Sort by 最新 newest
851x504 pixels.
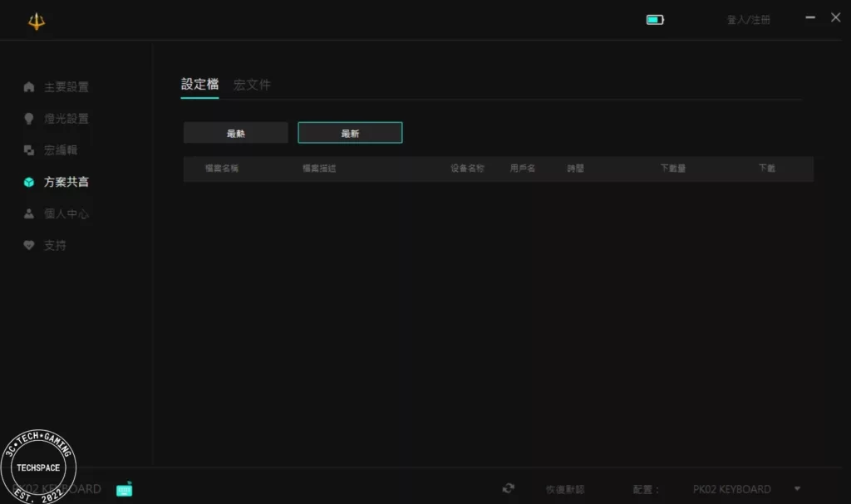point(350,133)
